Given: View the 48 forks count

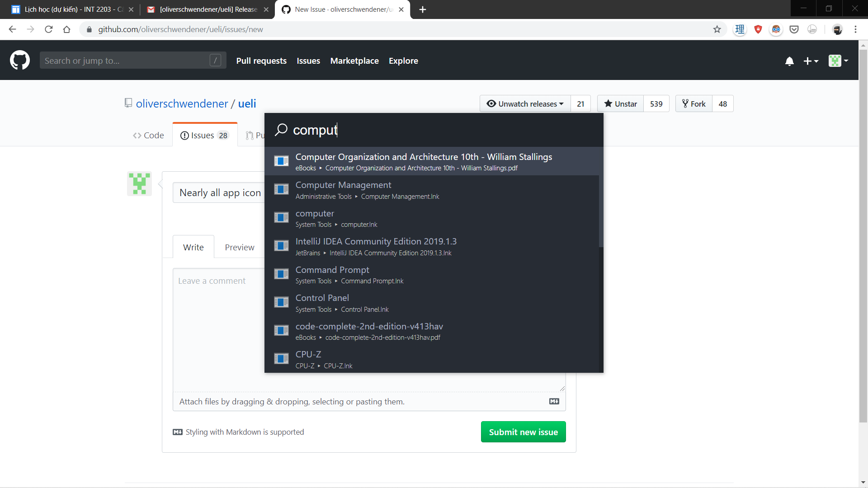Looking at the screenshot, I should [x=722, y=103].
